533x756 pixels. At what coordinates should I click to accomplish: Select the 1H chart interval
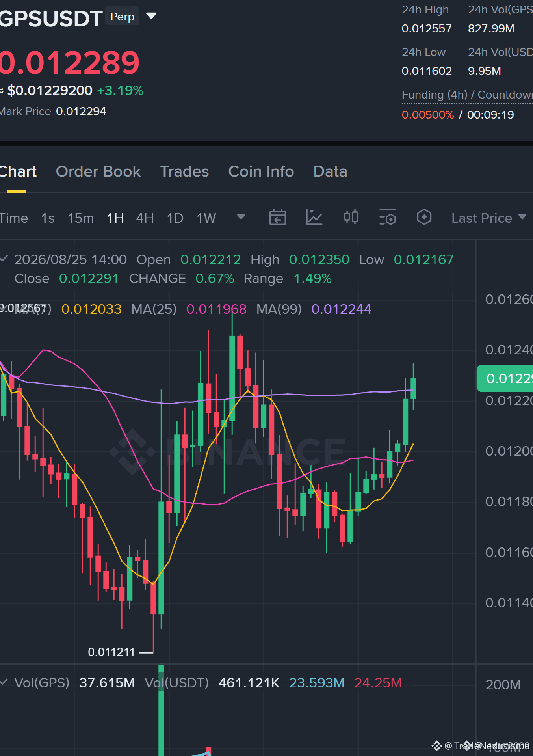pos(115,218)
